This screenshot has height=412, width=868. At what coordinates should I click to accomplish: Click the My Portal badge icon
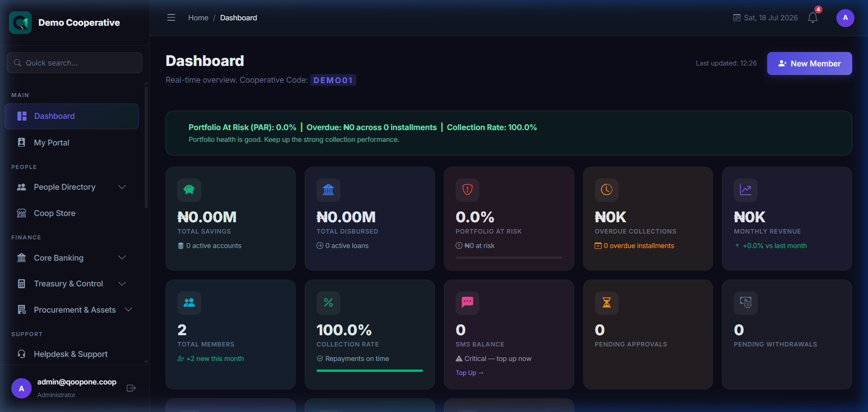pos(21,142)
